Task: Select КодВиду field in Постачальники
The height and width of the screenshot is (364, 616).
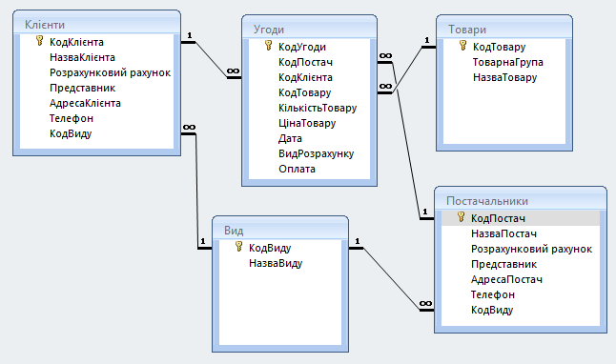Action: point(492,310)
